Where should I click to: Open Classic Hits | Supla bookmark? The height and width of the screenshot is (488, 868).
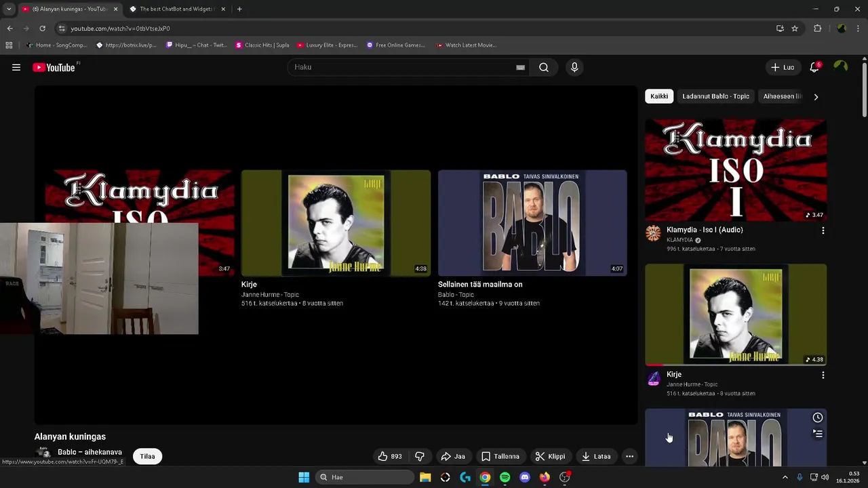click(x=262, y=45)
